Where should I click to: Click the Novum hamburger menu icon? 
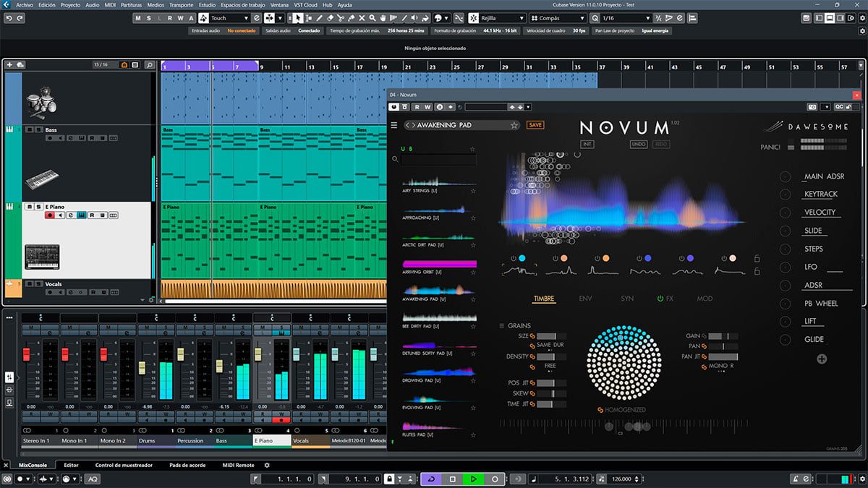point(394,125)
